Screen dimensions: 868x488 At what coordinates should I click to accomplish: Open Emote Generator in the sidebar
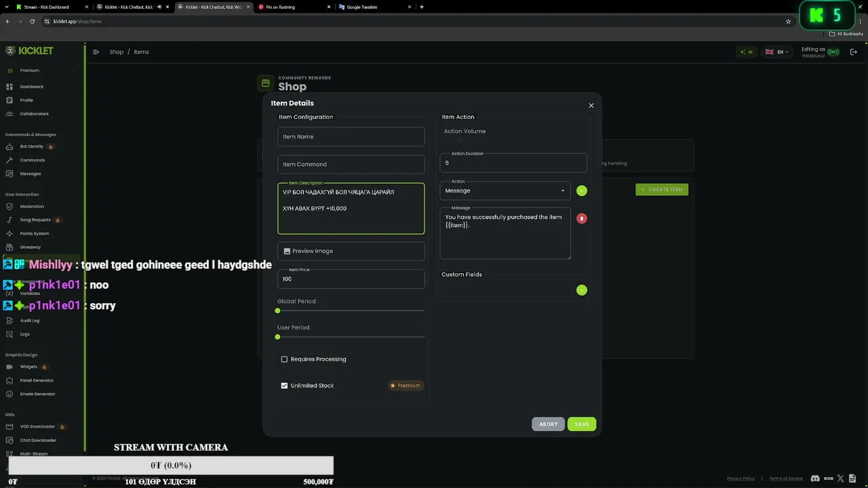37,394
